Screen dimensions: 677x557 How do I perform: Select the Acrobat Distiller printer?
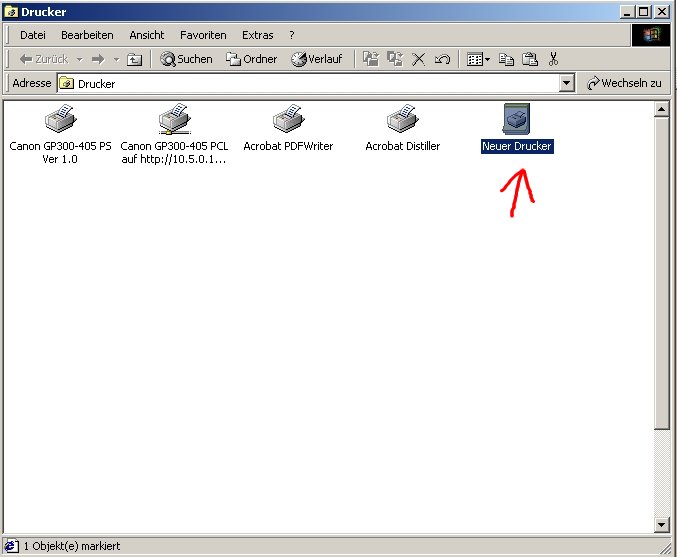(x=402, y=128)
